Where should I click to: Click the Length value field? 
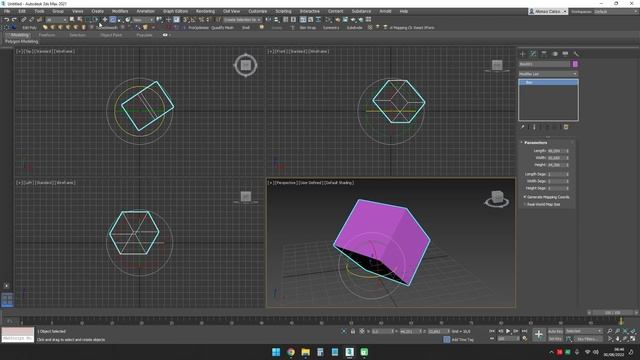pyautogui.click(x=556, y=151)
